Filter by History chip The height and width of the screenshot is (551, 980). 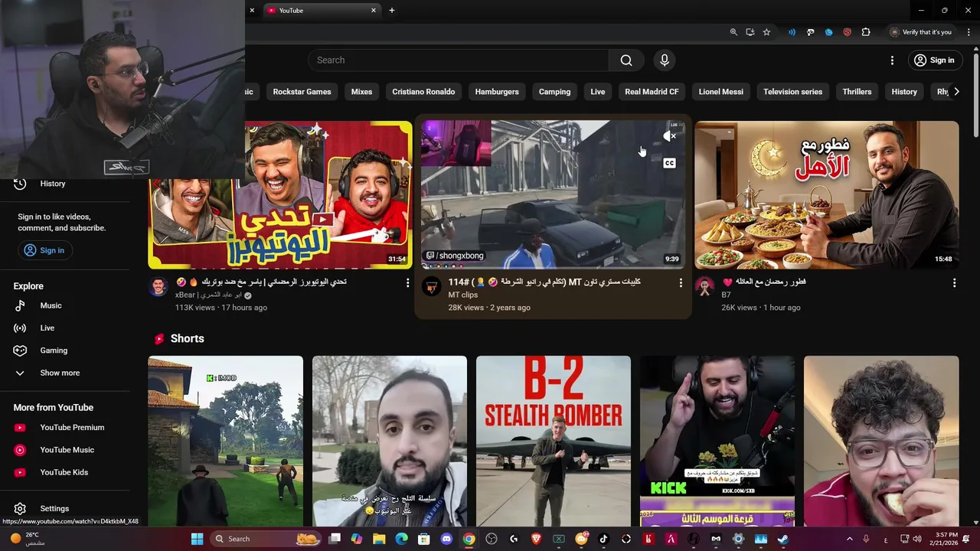(x=904, y=92)
